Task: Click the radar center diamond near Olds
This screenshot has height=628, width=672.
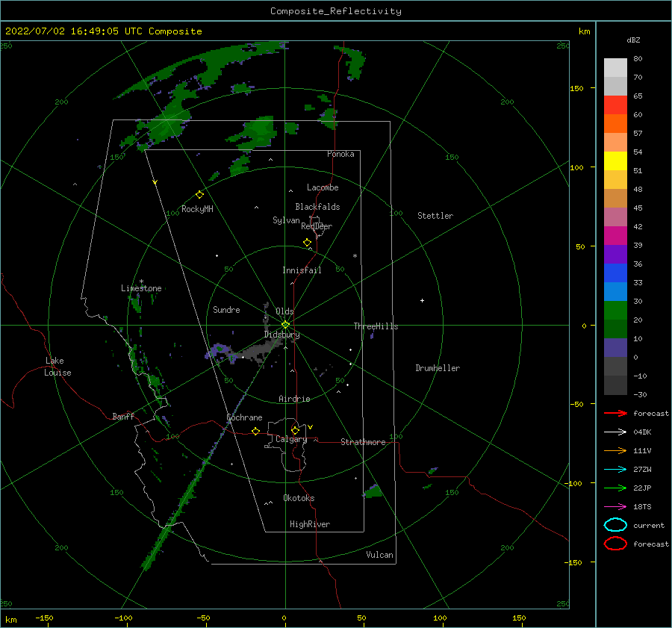Action: coord(285,325)
